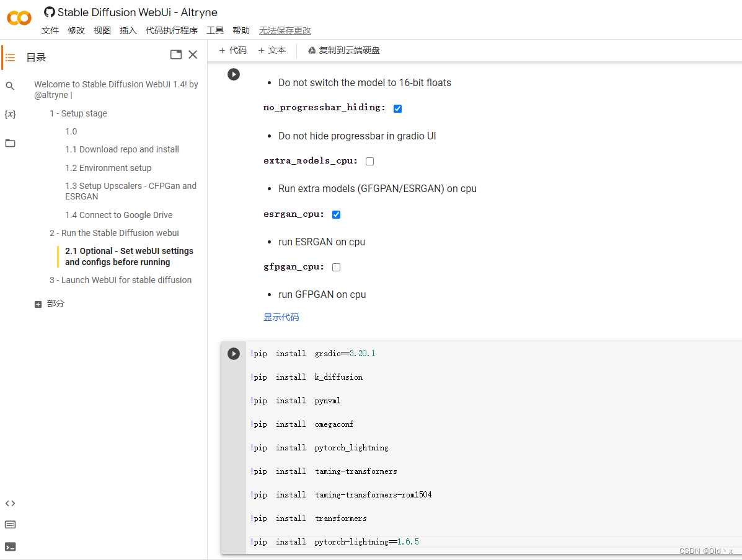Run the pip install code cell
The image size is (742, 560).
tap(234, 354)
